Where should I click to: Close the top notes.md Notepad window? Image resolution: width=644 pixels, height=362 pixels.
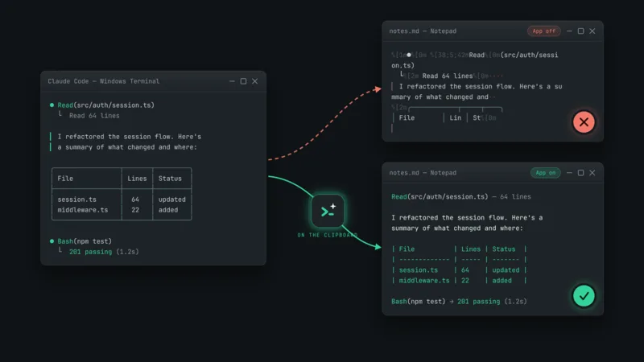tap(592, 31)
